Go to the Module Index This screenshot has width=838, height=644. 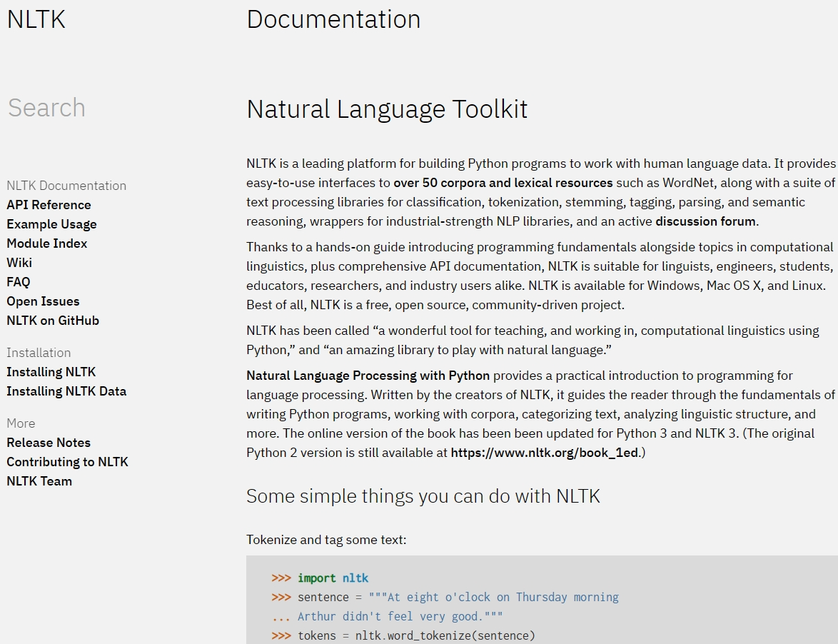pos(47,243)
